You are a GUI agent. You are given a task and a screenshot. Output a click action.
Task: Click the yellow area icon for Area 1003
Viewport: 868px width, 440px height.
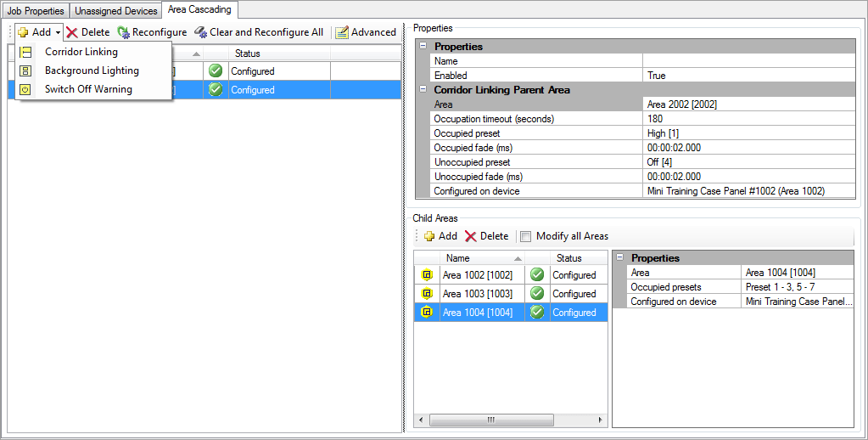(427, 294)
